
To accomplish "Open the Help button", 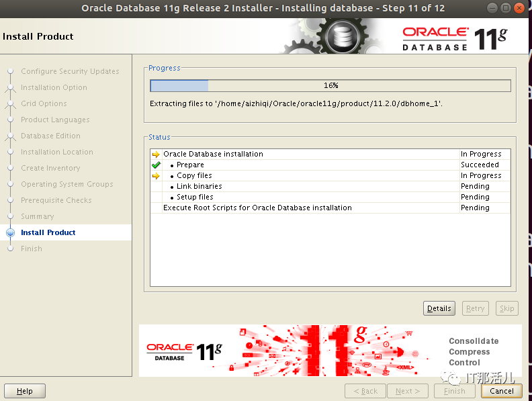I will point(25,391).
